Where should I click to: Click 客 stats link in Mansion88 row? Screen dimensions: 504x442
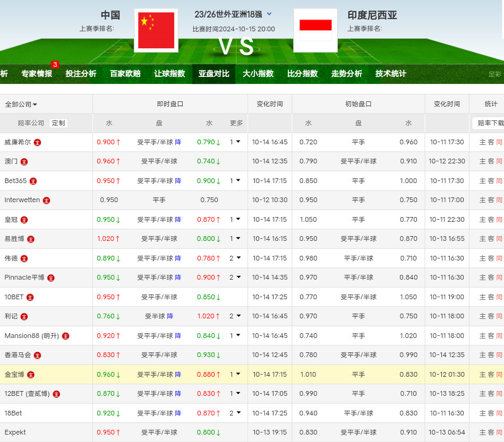click(491, 336)
